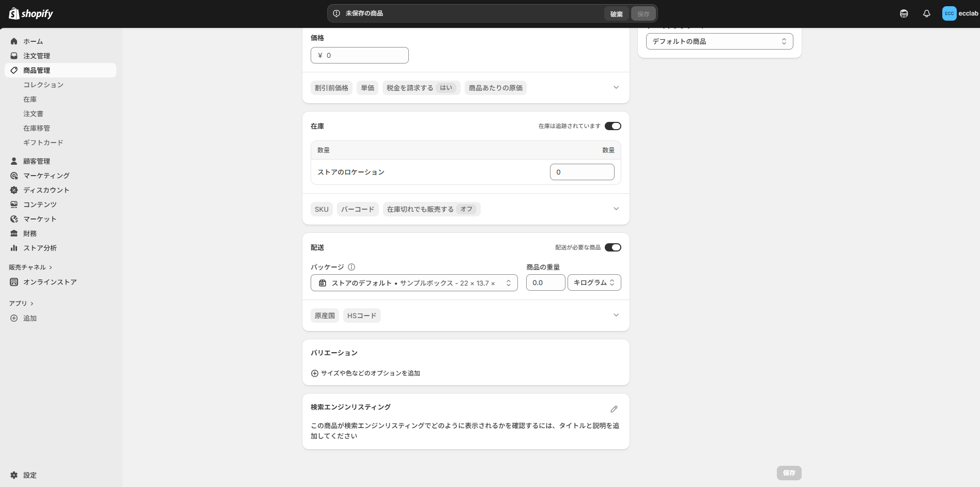Click the info icon next to パッケージ
980x487 pixels.
(351, 267)
